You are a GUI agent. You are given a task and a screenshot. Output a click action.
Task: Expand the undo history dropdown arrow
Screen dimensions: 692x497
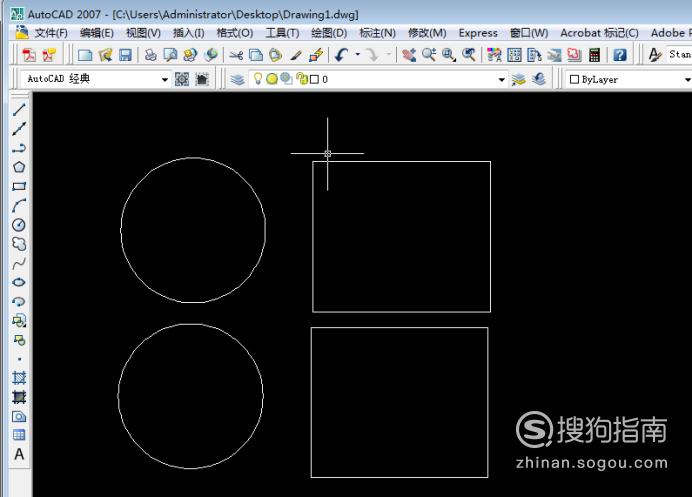[357, 55]
